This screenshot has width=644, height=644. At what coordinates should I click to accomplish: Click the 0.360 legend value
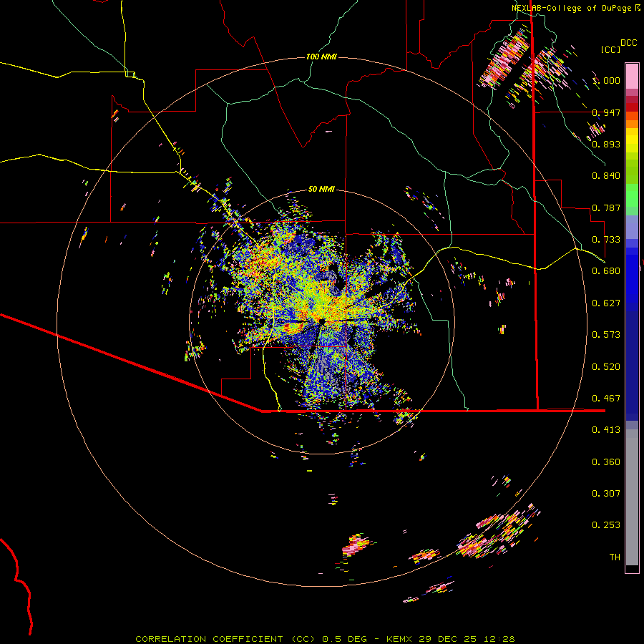tap(606, 462)
